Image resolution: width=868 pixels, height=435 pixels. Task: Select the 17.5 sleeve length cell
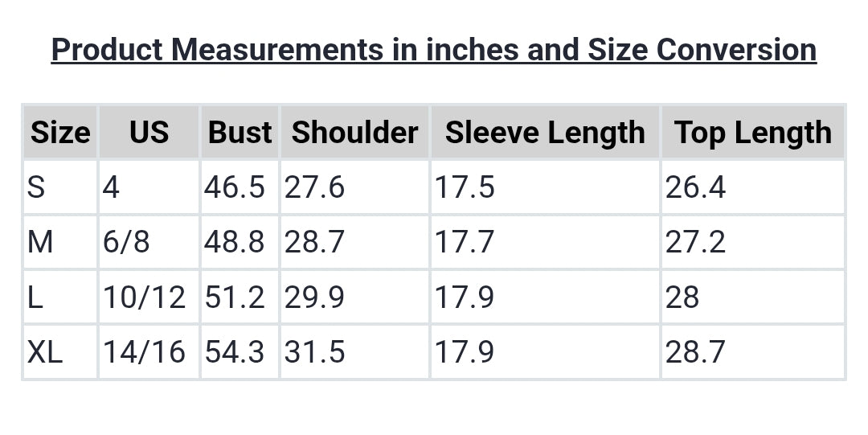[x=465, y=187]
